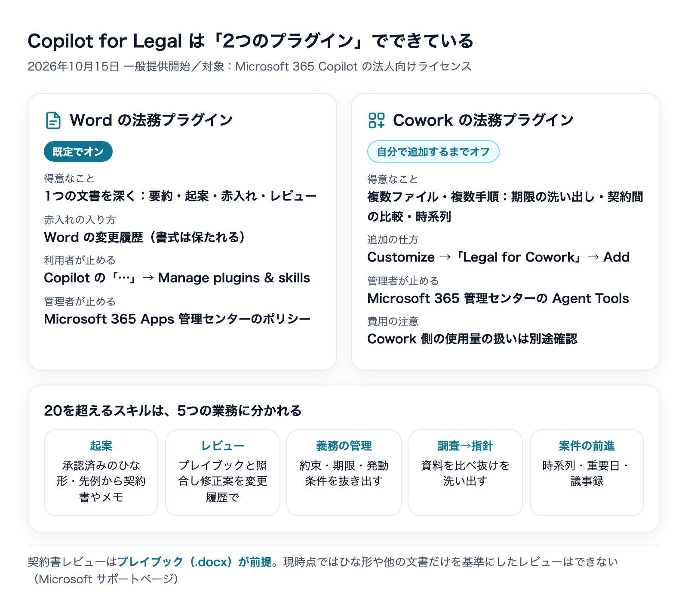
Task: Click the label 利用者が止める
Action: [80, 260]
